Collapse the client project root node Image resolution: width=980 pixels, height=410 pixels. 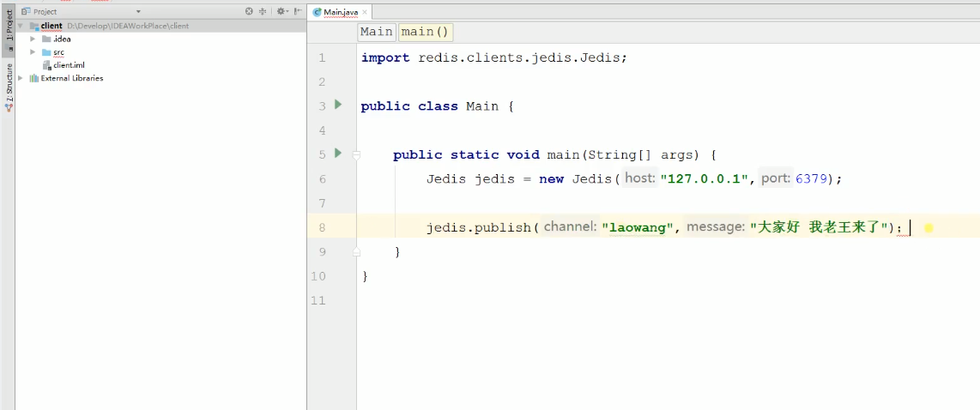21,27
